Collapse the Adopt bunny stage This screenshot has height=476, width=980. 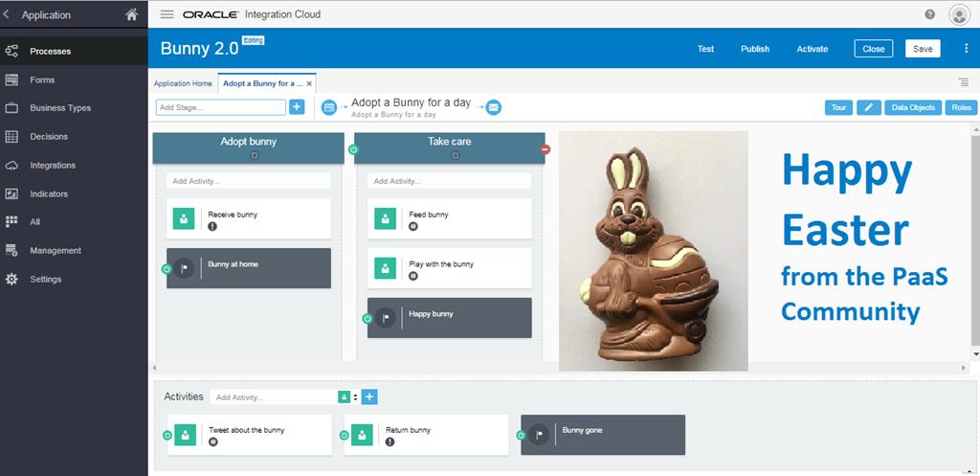point(255,155)
